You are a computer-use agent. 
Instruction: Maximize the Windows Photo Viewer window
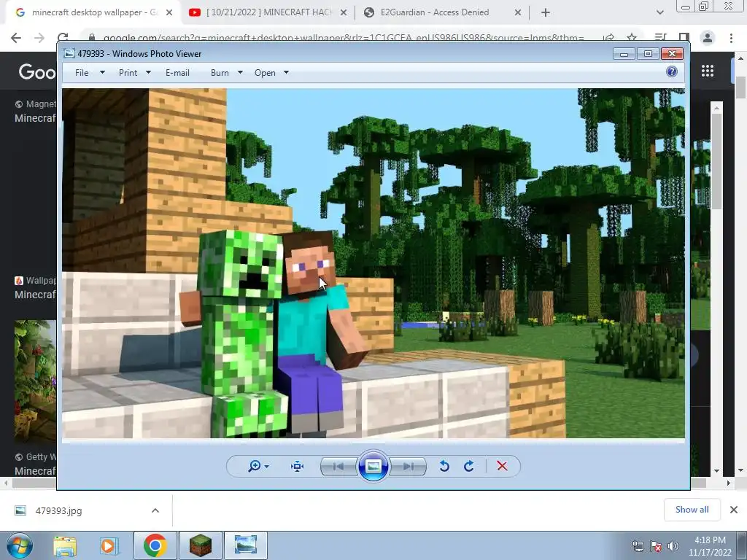click(648, 54)
